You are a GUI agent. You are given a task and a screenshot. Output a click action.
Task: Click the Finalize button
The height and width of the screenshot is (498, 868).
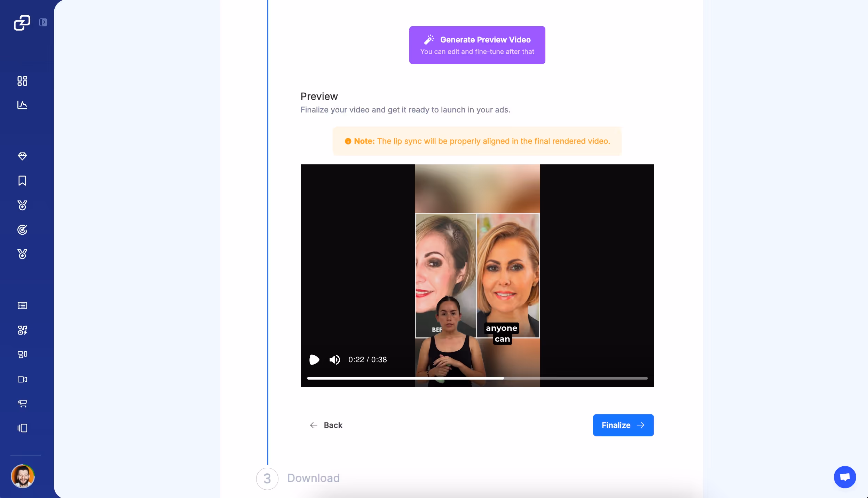pyautogui.click(x=623, y=425)
